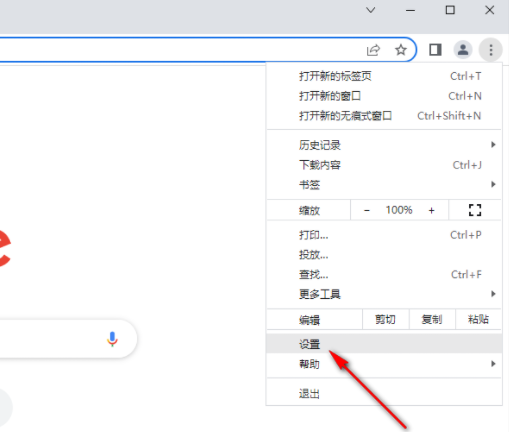Close the Chrome window
Screen dimensions: 509x432
[x=490, y=10]
